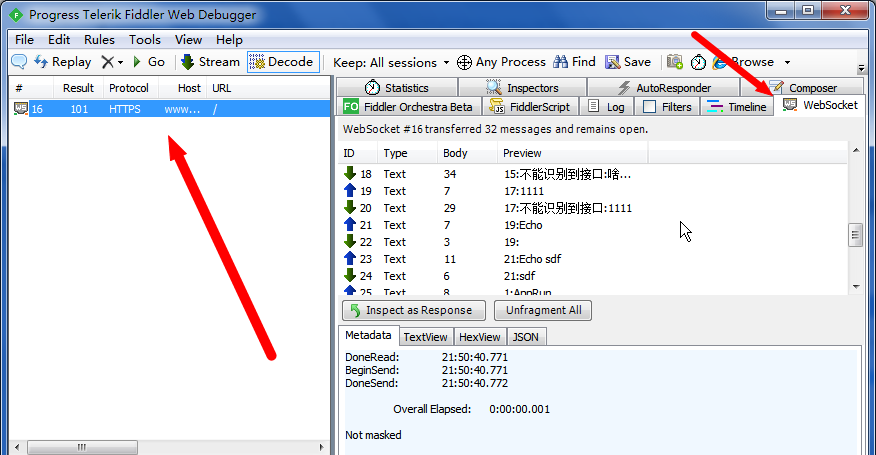Open the View menu
This screenshot has width=876, height=455.
click(x=188, y=40)
